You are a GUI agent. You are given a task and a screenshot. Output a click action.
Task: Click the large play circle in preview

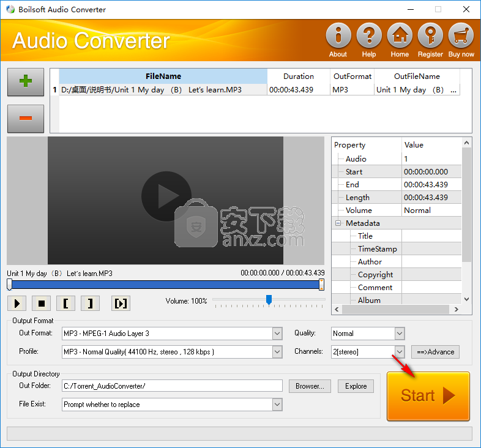pyautogui.click(x=166, y=196)
